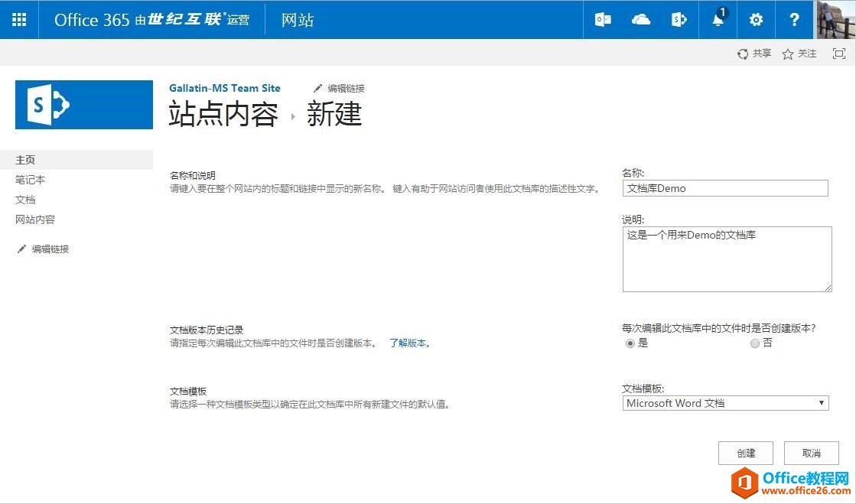Open the user profile picture
The width and height of the screenshot is (856, 504).
pyautogui.click(x=835, y=20)
